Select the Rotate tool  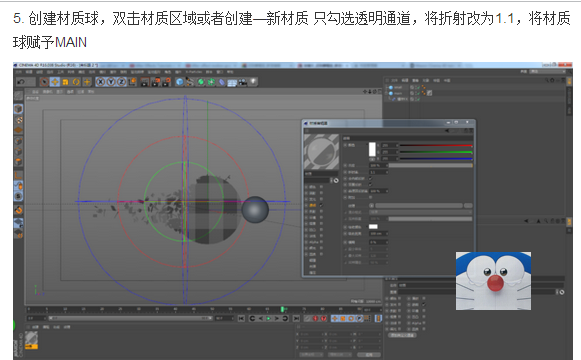[76, 82]
